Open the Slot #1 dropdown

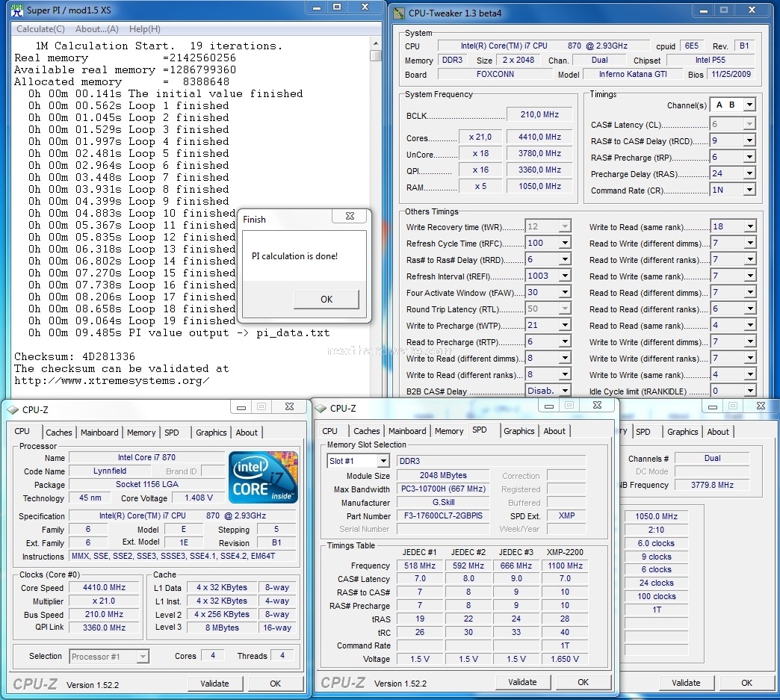click(x=383, y=461)
